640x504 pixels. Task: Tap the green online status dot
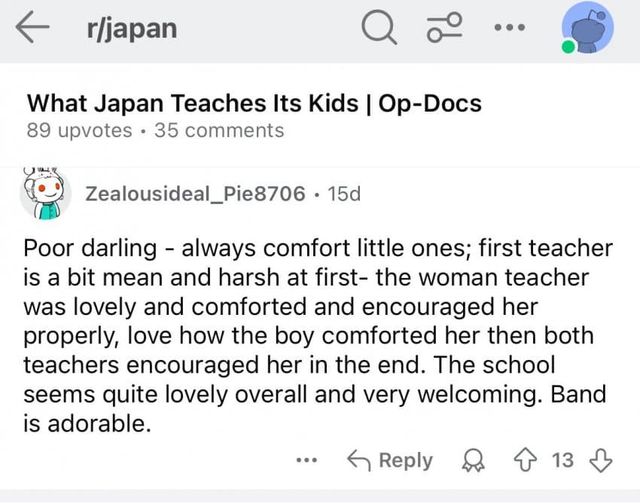(x=568, y=47)
